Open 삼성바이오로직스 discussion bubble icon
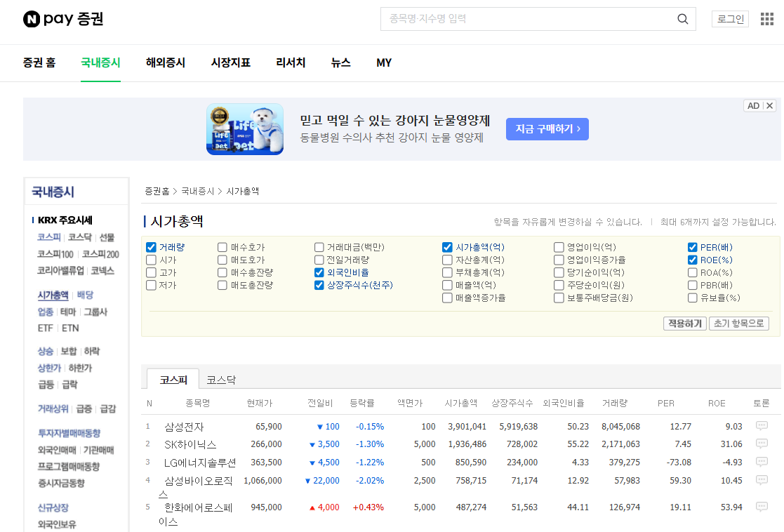 point(762,480)
